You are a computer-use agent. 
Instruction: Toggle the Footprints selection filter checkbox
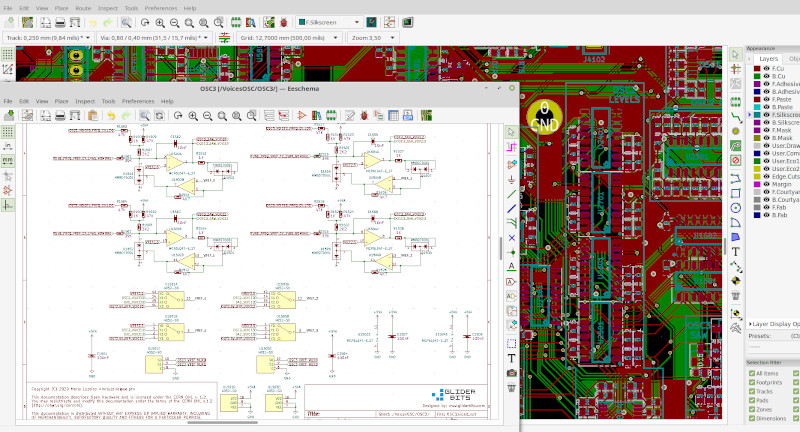pyautogui.click(x=752, y=382)
